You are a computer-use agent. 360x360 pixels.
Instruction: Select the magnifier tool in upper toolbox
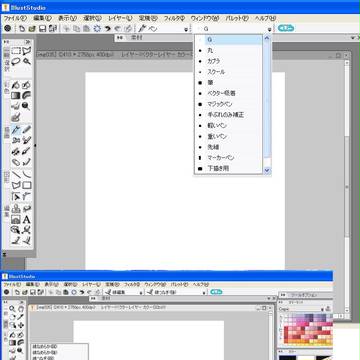pos(27,106)
